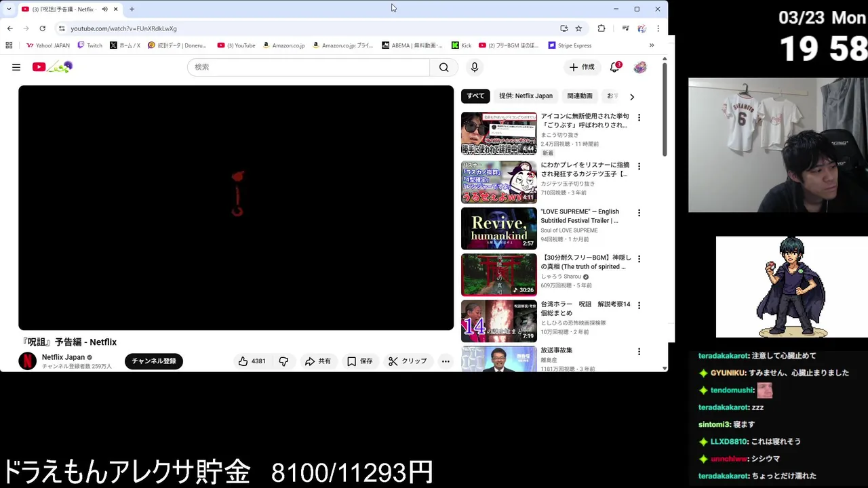
Task: Select 提供: Netflix Japan chip
Action: (526, 96)
